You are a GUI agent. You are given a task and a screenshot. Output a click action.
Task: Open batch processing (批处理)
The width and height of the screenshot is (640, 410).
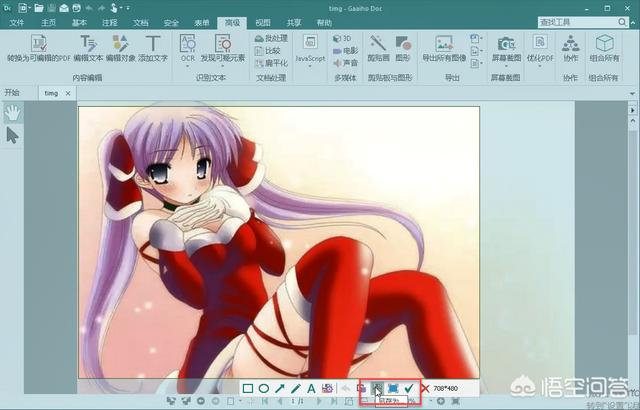(271, 38)
